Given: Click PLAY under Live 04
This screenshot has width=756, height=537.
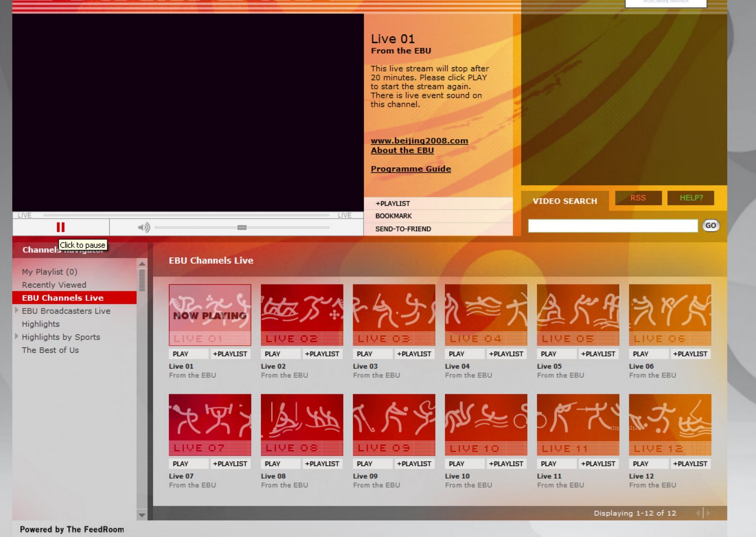Looking at the screenshot, I should pos(464,354).
